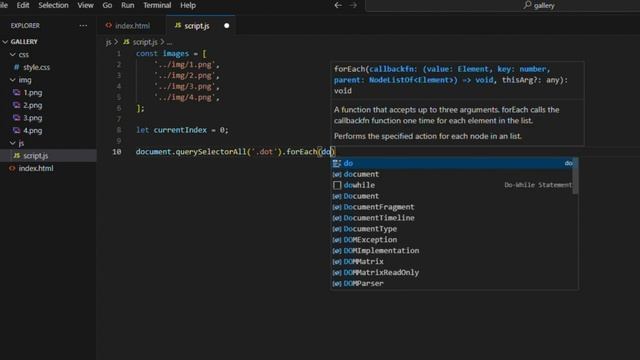Select the 'dowhile' Do-While Statement suggestion
The height and width of the screenshot is (360, 640).
pyautogui.click(x=452, y=185)
